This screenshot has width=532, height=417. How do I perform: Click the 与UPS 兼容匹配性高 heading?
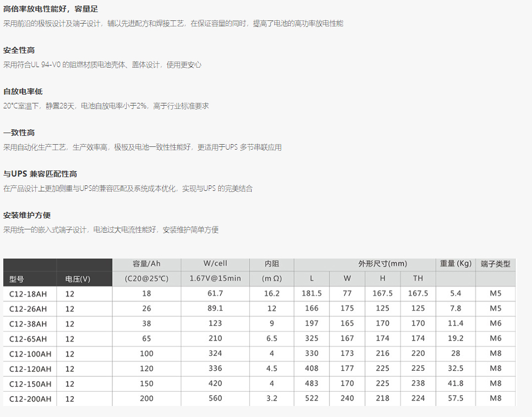pyautogui.click(x=40, y=174)
